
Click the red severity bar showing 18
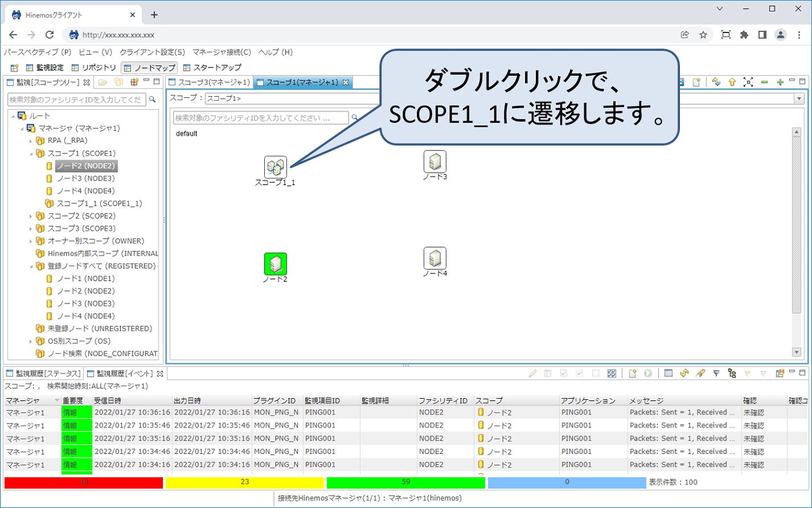(x=84, y=482)
